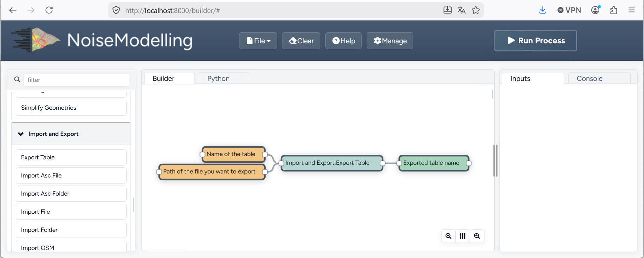Select 'Path of the file you want to export' node
This screenshot has width=644, height=258.
click(x=212, y=172)
